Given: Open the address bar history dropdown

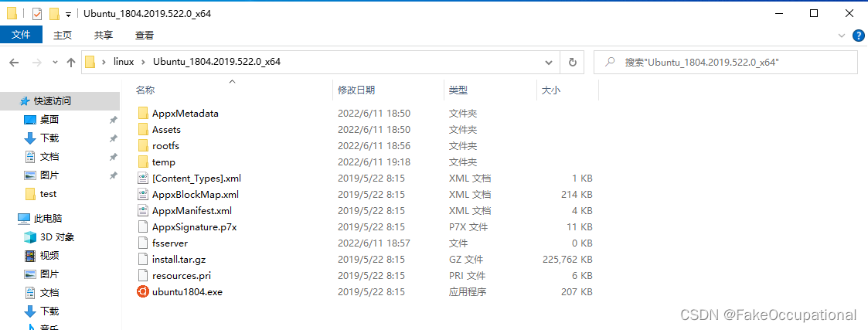Looking at the screenshot, I should click(549, 62).
